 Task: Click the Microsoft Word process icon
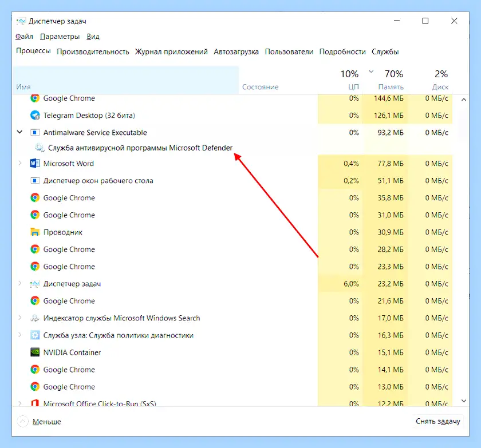pyautogui.click(x=35, y=163)
